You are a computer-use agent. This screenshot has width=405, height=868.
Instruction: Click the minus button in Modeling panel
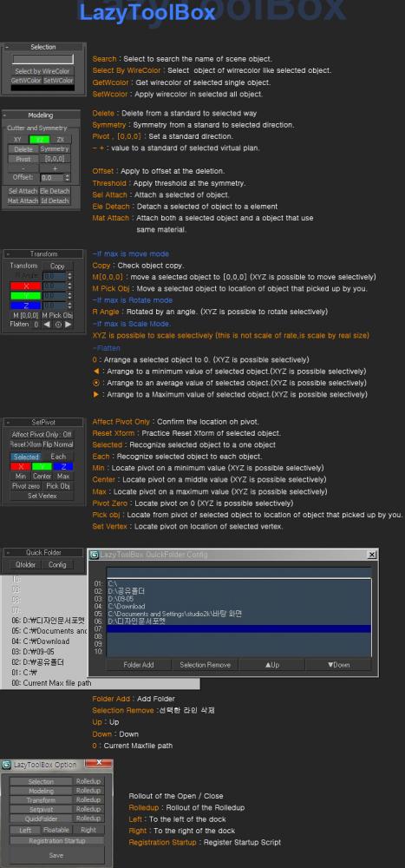23,168
